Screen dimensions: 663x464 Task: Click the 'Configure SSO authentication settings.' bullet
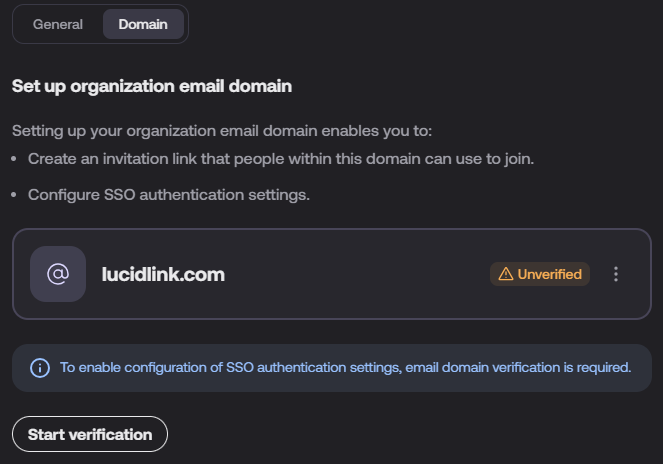(x=169, y=195)
